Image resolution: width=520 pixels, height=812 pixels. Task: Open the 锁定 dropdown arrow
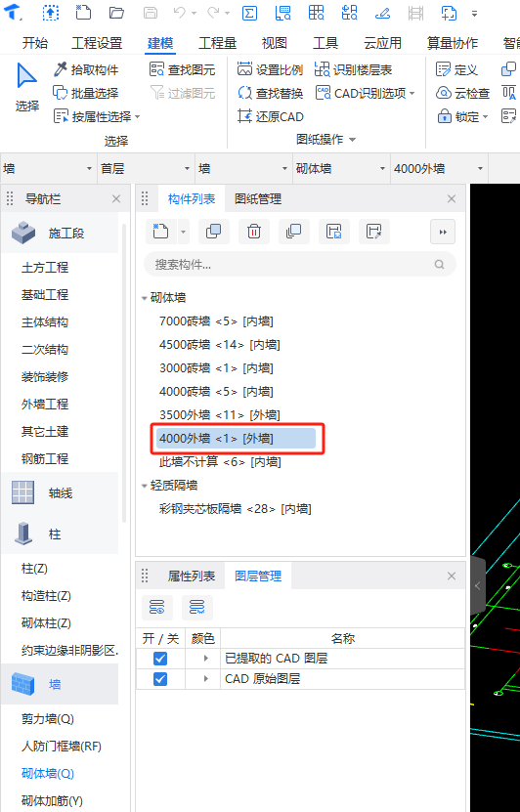(x=485, y=117)
